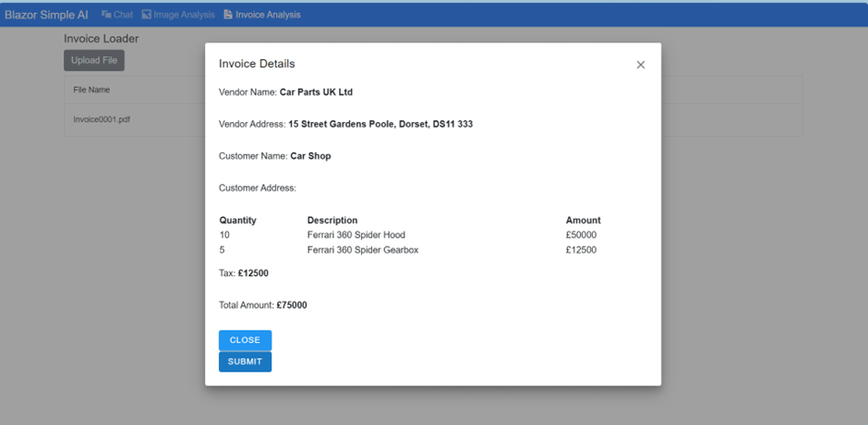
Task: Click the Invoice Analysis document icon
Action: point(228,15)
